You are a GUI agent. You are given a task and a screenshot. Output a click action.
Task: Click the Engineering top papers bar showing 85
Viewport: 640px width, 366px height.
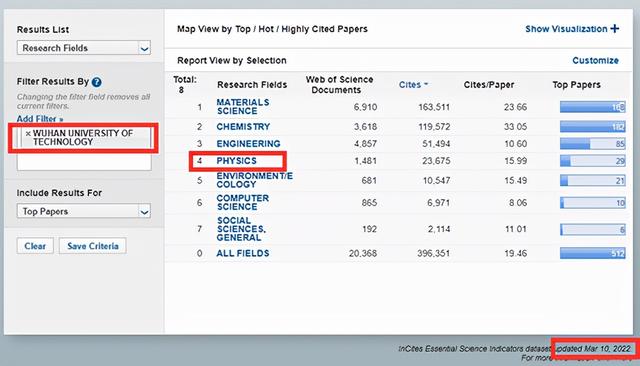click(592, 144)
